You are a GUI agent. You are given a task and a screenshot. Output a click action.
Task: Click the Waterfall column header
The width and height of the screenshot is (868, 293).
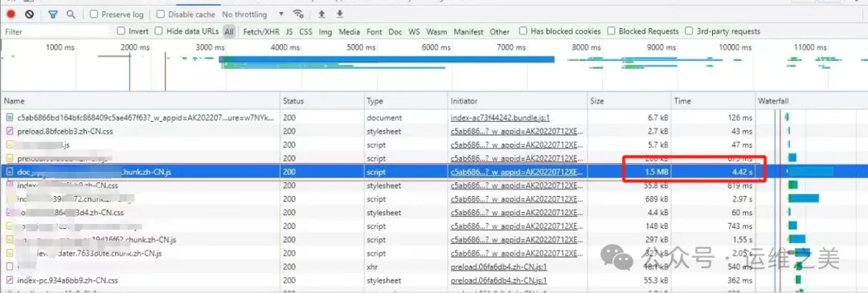click(811, 102)
